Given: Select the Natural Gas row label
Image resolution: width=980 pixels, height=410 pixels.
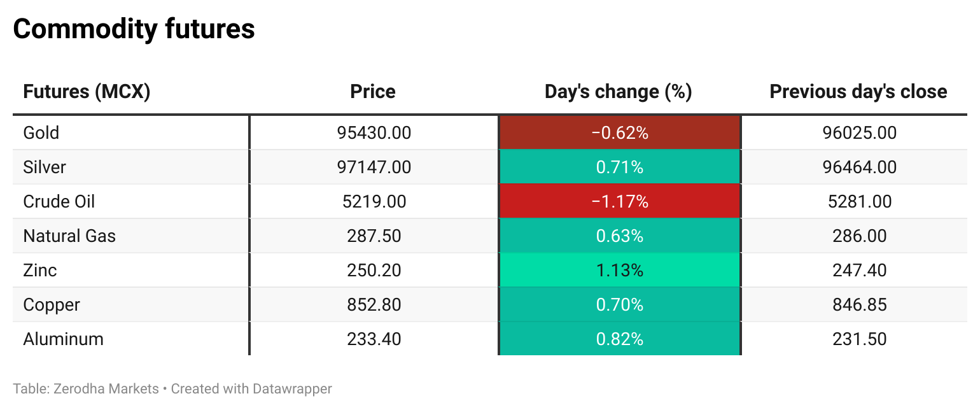Looking at the screenshot, I should 69,236.
